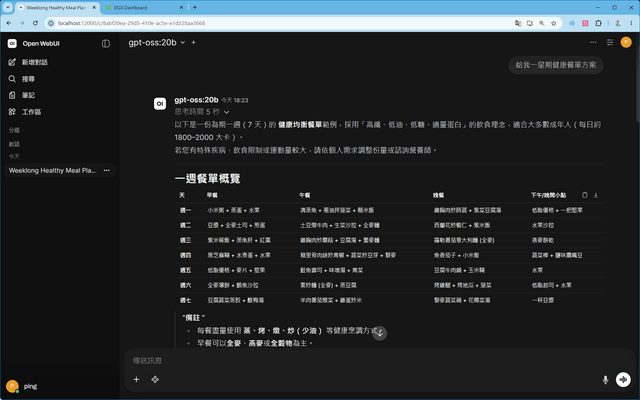The width and height of the screenshot is (640, 400).
Task: Open the 工作區 workspace page
Action: (x=25, y=112)
